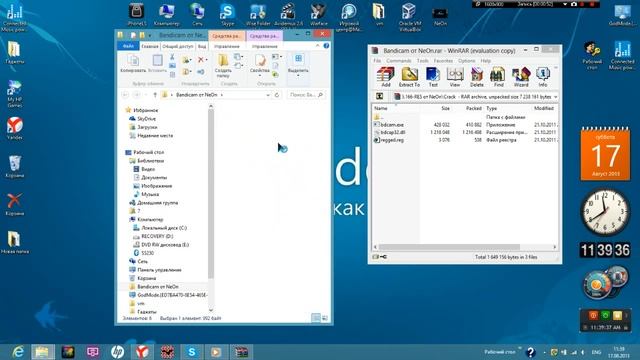This screenshot has height=360, width=640.
Task: Click the Info icon in WinRAR toolbar
Action: point(542,77)
